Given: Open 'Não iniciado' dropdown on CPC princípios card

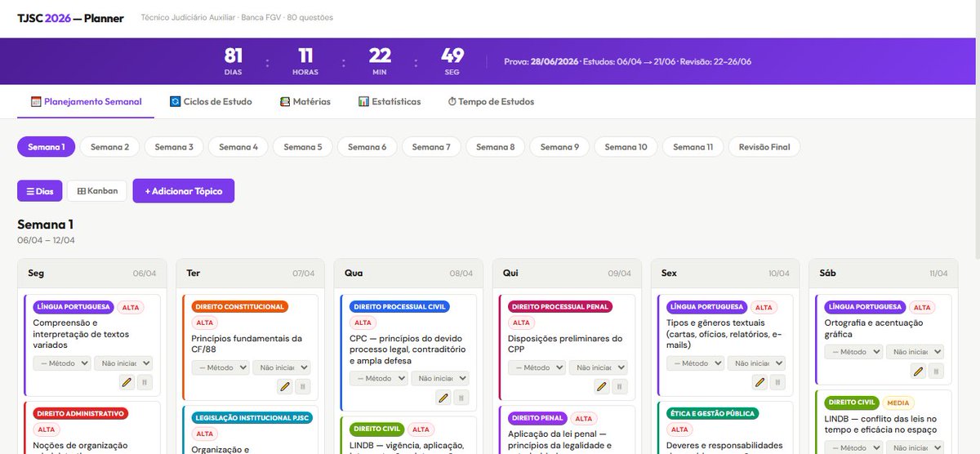Looking at the screenshot, I should pyautogui.click(x=440, y=379).
